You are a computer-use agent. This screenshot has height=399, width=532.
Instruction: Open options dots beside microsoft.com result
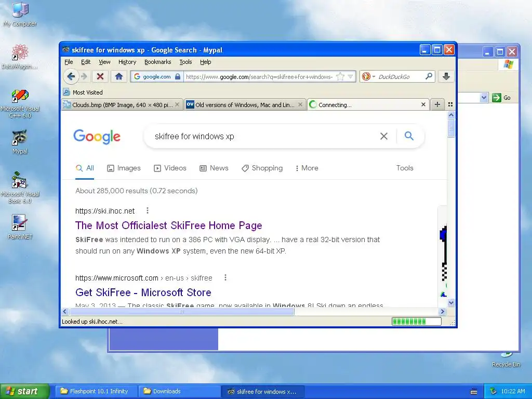pos(225,278)
